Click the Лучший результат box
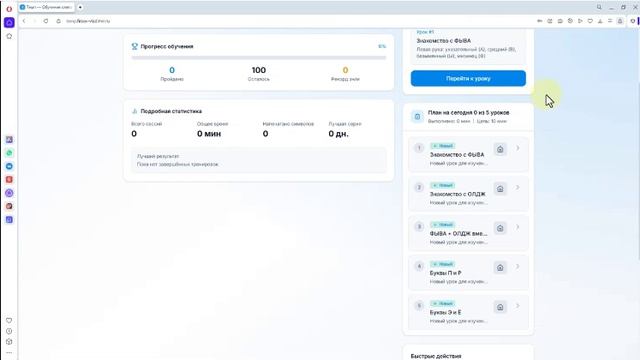Screen dimensions: 640x360 pos(258,160)
